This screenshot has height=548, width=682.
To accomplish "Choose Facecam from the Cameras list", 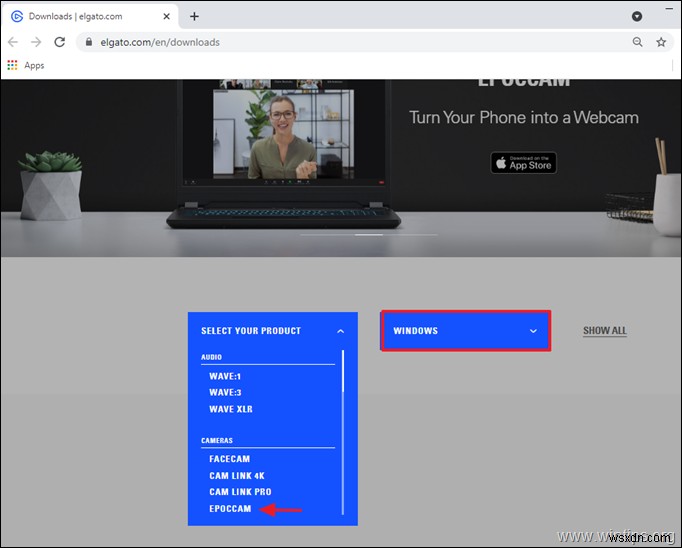I will (230, 459).
